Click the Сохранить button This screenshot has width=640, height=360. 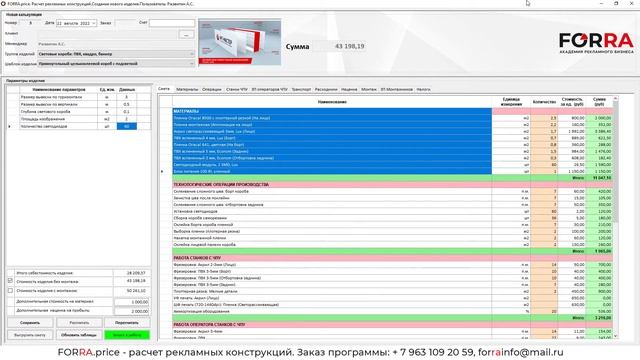click(x=30, y=323)
